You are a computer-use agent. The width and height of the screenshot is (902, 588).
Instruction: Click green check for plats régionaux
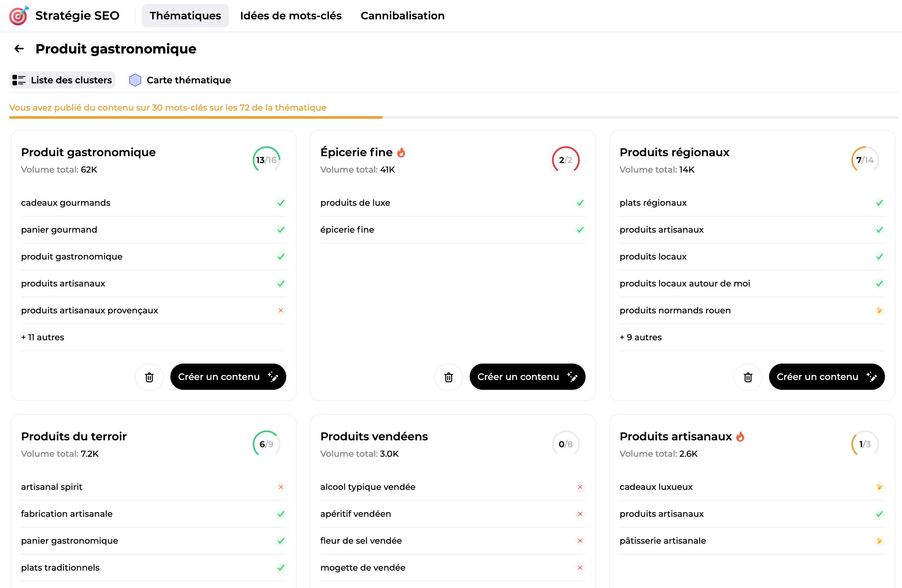[x=879, y=203]
